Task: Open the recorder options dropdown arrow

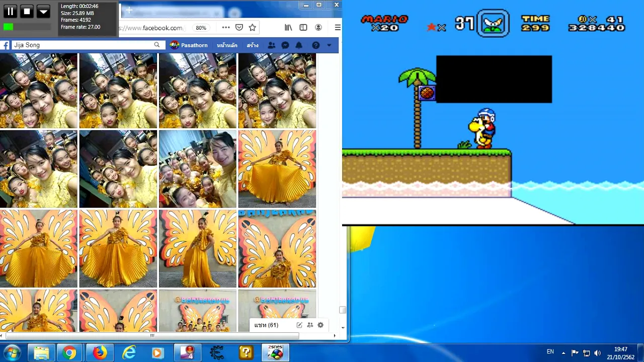Action: tap(43, 11)
